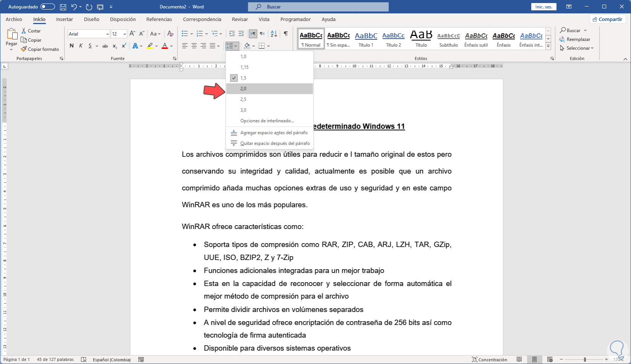Open the Portapapeles dialog launcher
Image resolution: width=631 pixels, height=364 pixels.
tap(62, 59)
